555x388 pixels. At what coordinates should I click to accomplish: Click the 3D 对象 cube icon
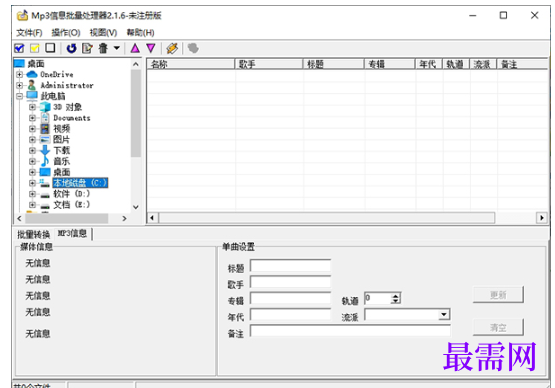click(45, 107)
